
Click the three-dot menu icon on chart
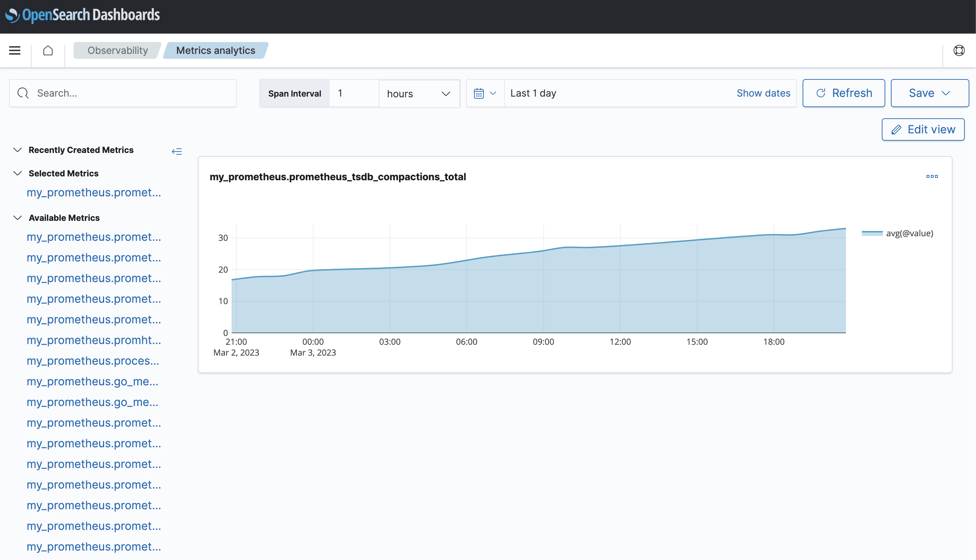[932, 177]
